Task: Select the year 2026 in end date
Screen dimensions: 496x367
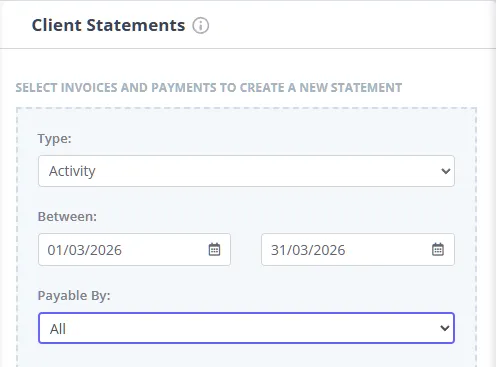Action: tap(329, 250)
